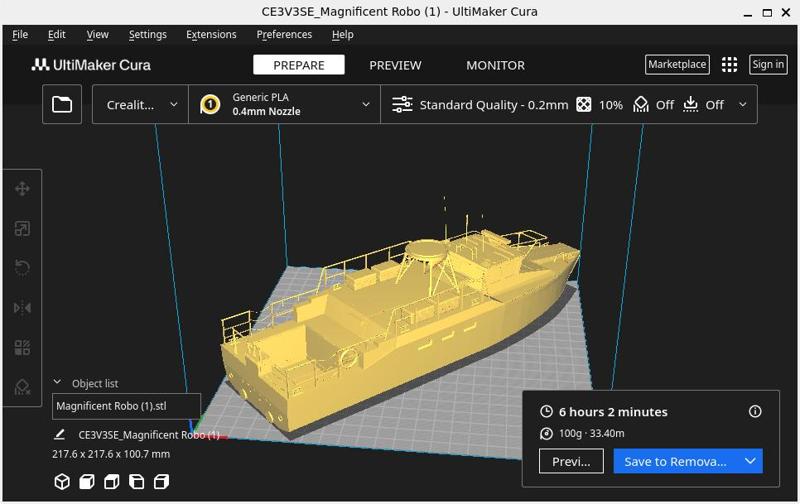The image size is (800, 504).
Task: Switch to the front view cube icon
Action: tap(87, 482)
